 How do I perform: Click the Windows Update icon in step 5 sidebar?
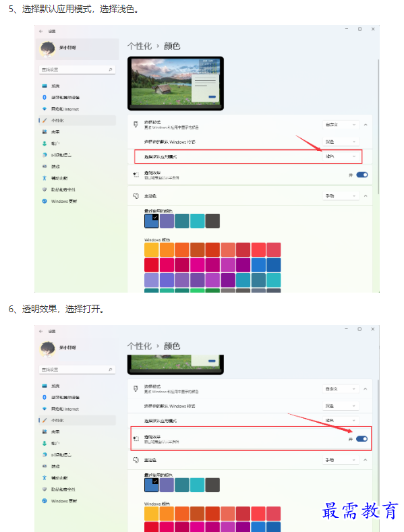[45, 201]
